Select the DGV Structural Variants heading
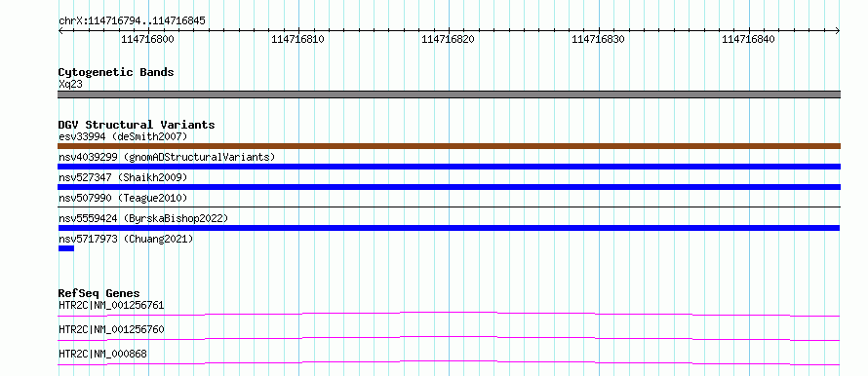 (x=137, y=125)
